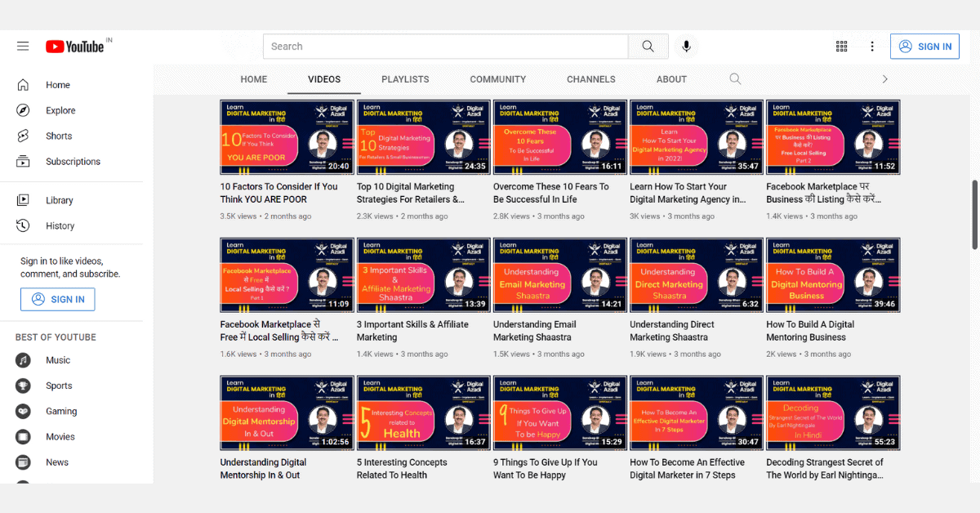Click title 'Learn How To Start Your Digital Marketing Agency'
Viewport: 980px width, 513px height.
(688, 193)
